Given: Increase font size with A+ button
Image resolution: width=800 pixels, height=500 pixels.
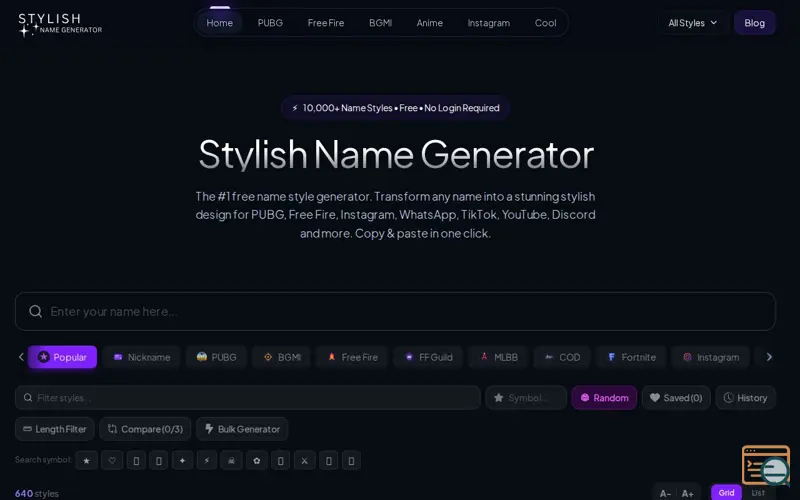Looking at the screenshot, I should point(687,493).
